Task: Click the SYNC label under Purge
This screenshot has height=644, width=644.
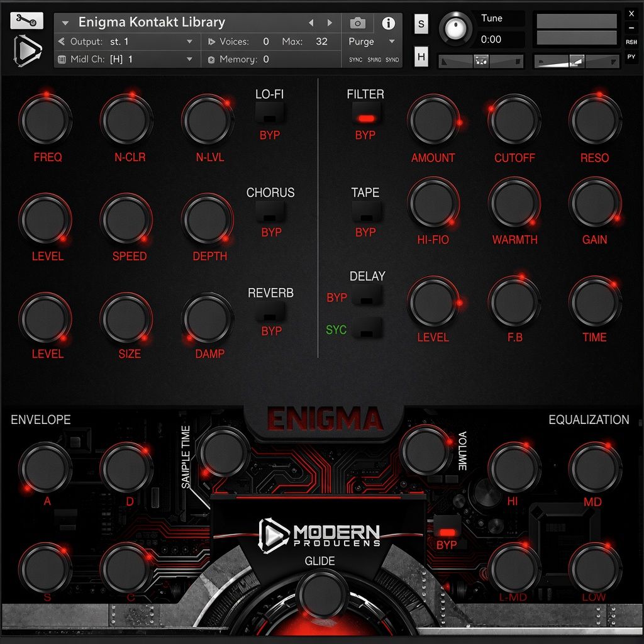Action: 356,60
